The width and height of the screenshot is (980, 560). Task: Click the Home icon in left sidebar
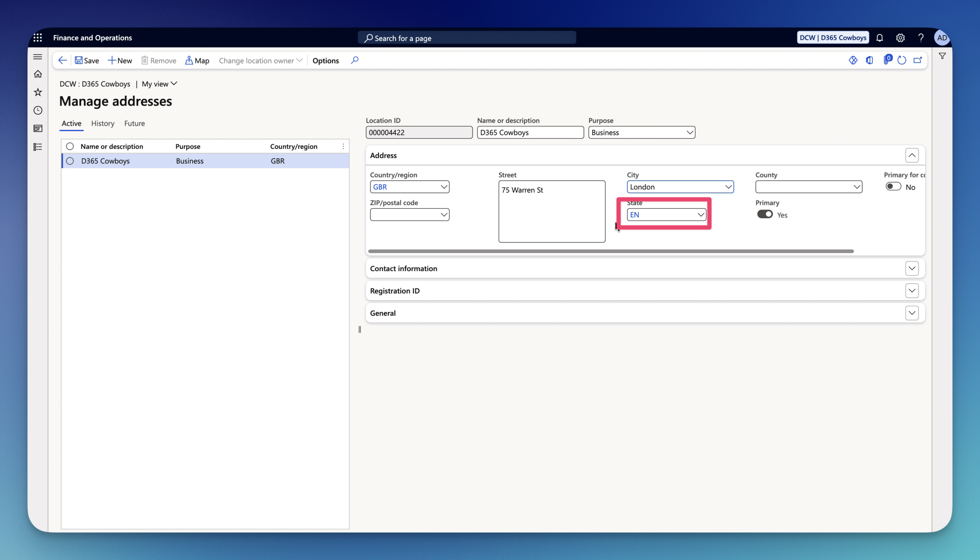pos(38,74)
